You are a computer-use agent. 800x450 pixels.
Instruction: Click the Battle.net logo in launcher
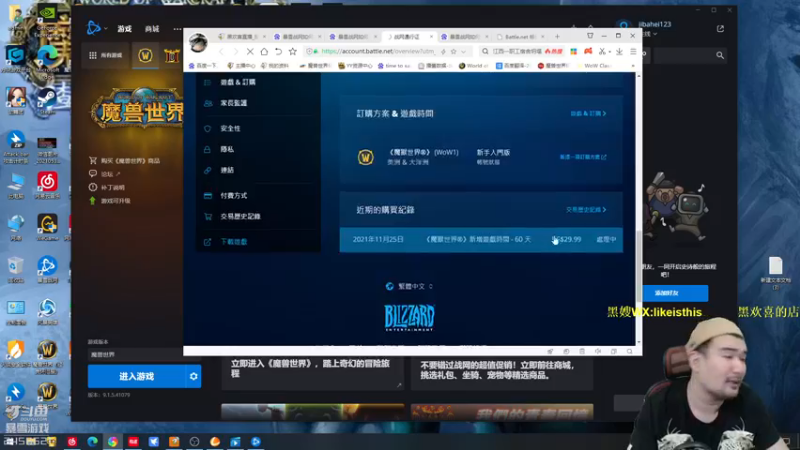pos(93,28)
